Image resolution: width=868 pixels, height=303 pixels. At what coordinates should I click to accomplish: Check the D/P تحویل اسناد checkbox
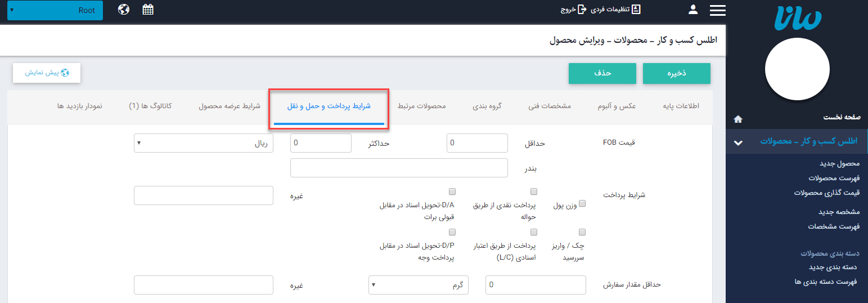452,232
